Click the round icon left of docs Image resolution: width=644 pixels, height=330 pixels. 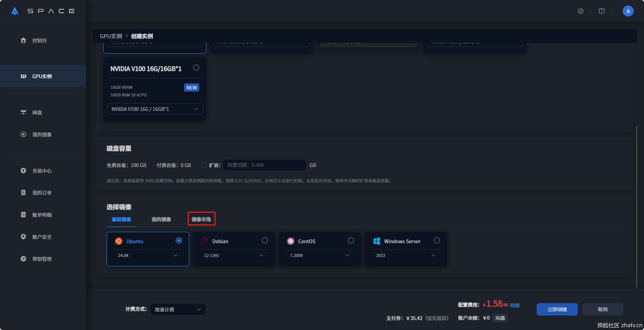point(581,11)
